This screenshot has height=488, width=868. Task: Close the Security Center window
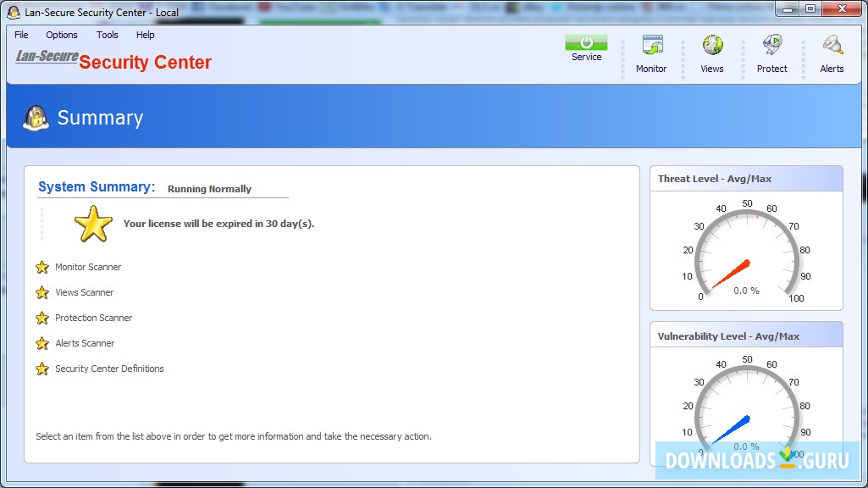tap(842, 8)
